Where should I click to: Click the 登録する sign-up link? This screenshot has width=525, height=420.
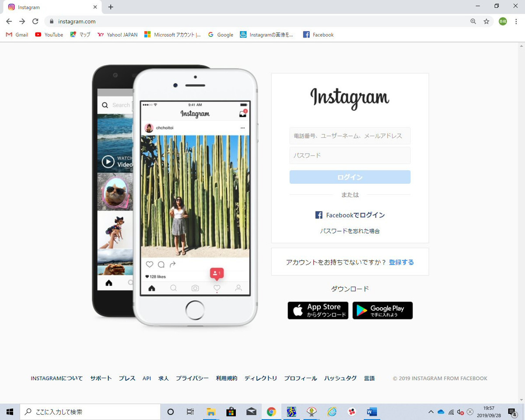click(x=401, y=262)
